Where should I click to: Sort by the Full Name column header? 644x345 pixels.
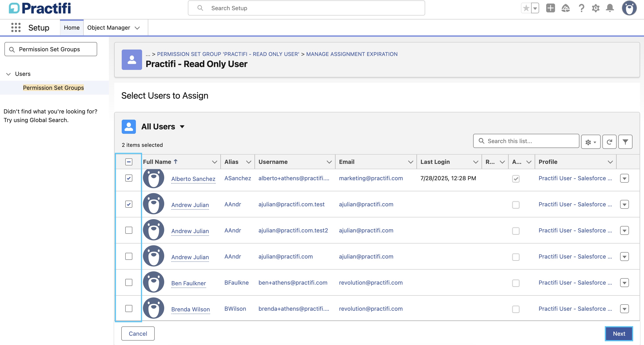[x=157, y=162]
